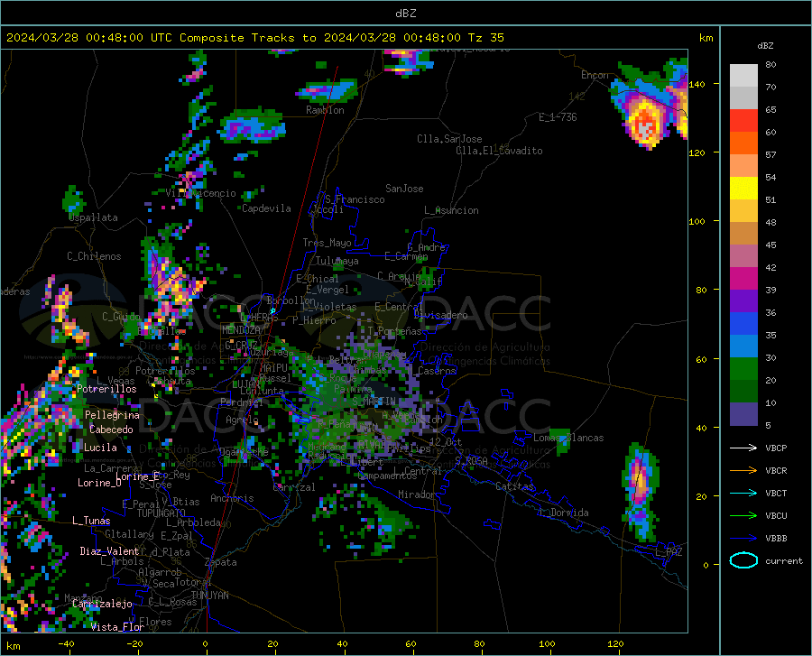The image size is (812, 656).
Task: Click the 120 tick on the horizontal axis
Action: (615, 643)
